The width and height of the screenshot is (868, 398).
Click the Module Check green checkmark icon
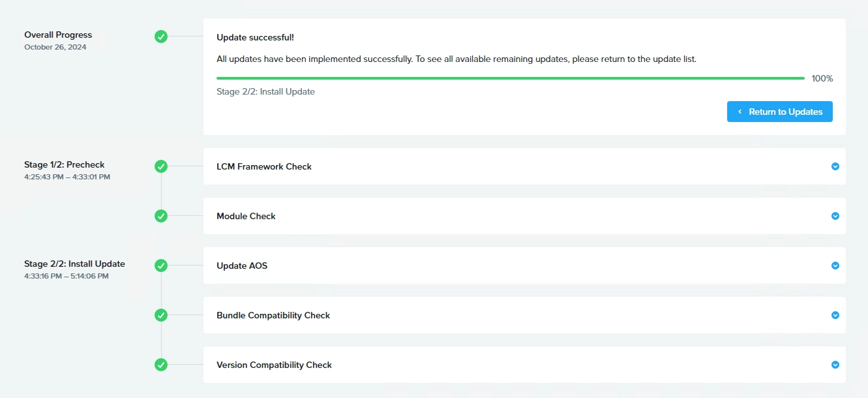tap(161, 216)
